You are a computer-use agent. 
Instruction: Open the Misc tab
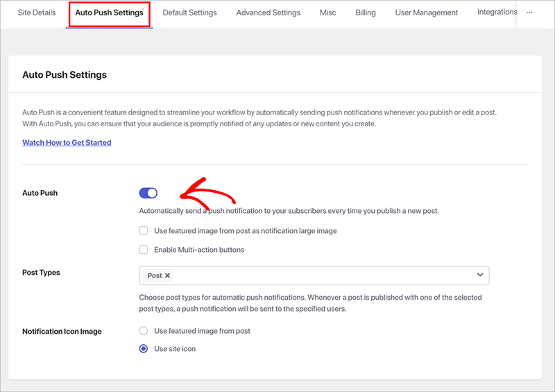327,12
